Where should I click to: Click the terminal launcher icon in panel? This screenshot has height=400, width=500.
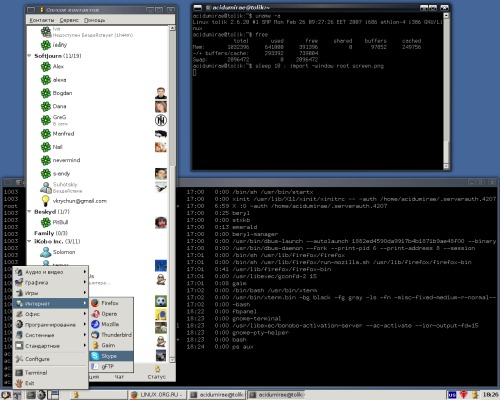point(31,395)
